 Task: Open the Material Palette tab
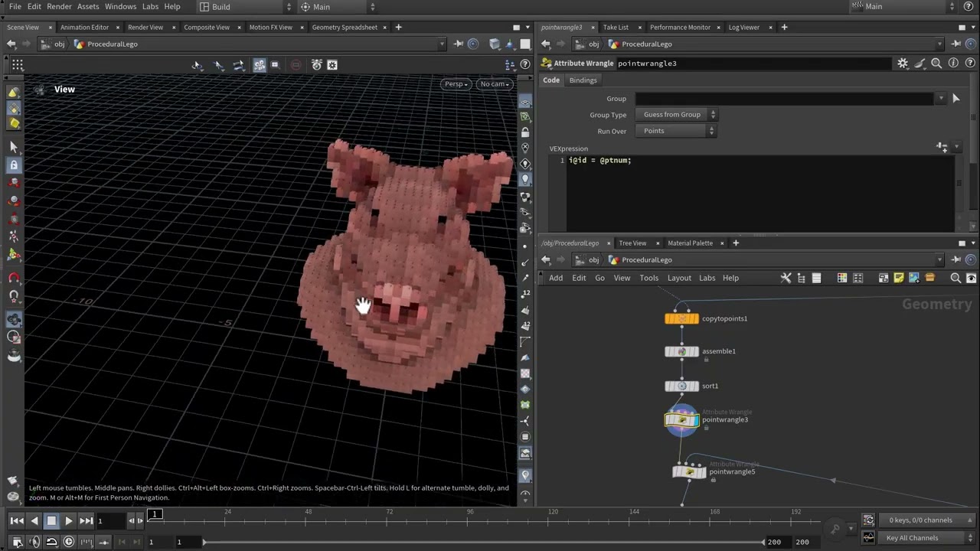point(690,243)
